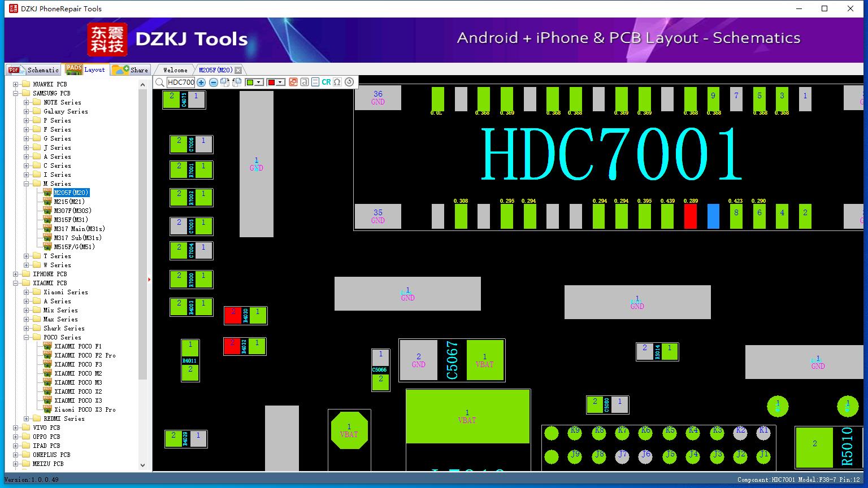Click the red splitter arrow beside the tree panel
The image size is (868, 488).
149,280
